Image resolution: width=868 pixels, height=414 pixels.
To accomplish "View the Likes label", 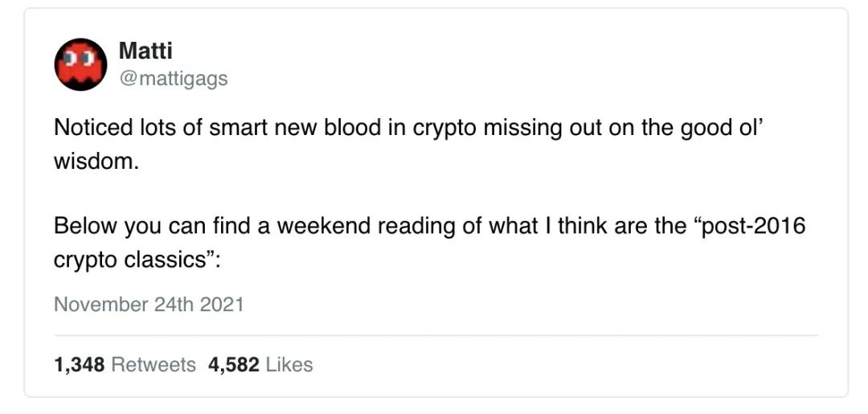I will (x=289, y=365).
